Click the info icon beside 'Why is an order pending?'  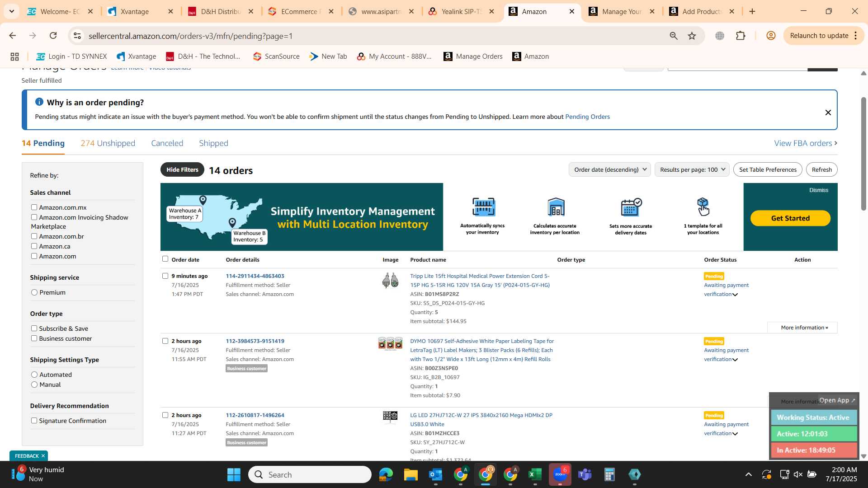[x=39, y=102]
